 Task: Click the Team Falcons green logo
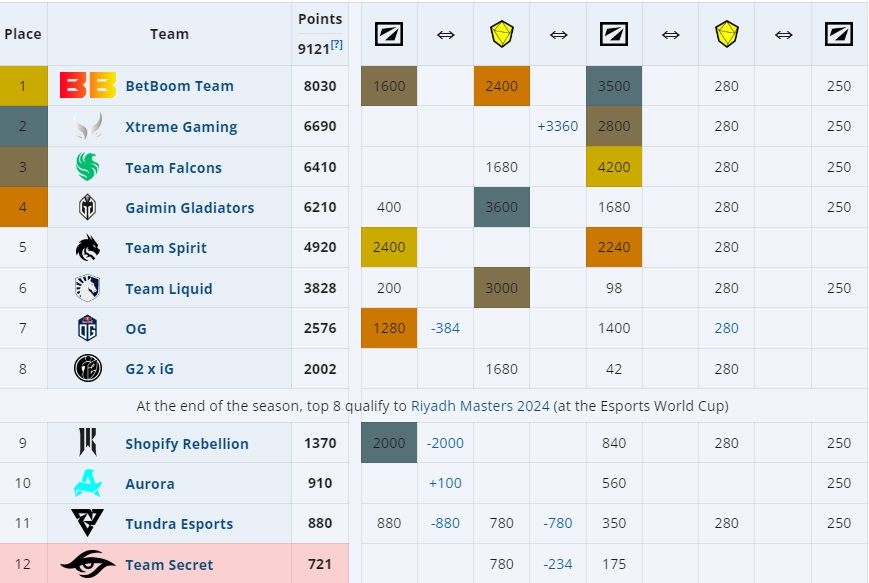(88, 168)
